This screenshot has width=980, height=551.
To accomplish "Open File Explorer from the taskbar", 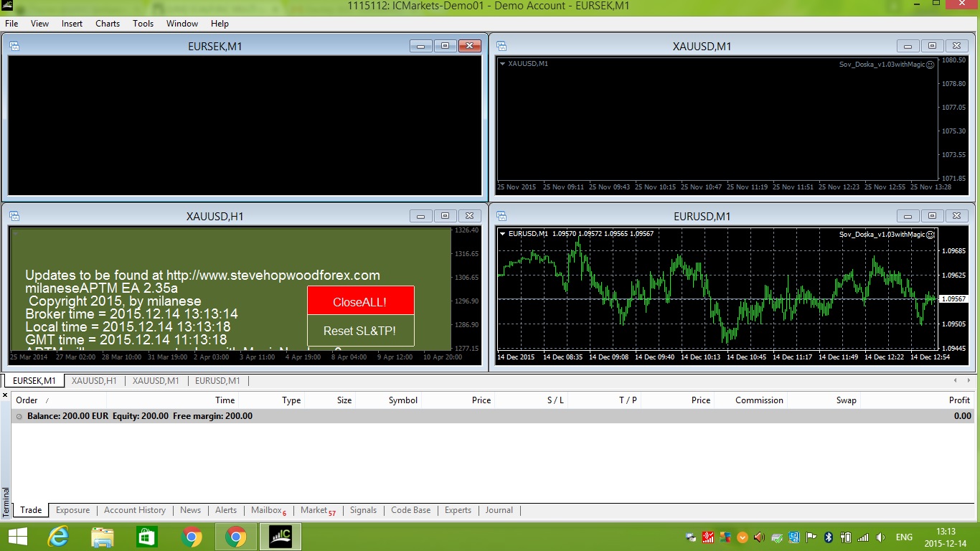I will [103, 537].
